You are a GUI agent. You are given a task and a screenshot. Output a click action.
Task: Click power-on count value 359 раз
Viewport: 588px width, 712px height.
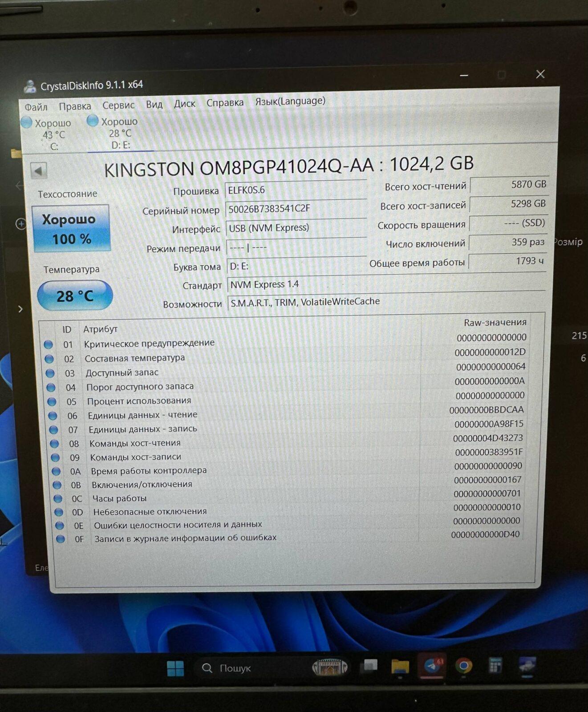coord(508,242)
